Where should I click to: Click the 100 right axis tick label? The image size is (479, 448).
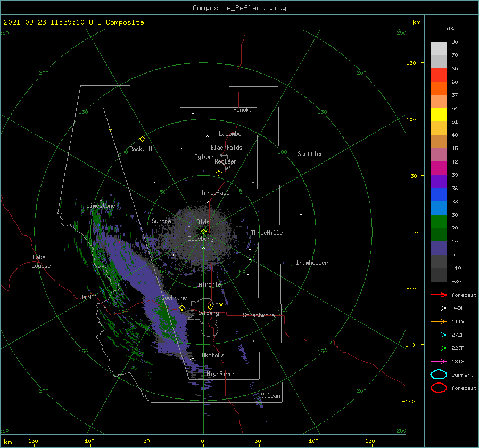point(411,119)
